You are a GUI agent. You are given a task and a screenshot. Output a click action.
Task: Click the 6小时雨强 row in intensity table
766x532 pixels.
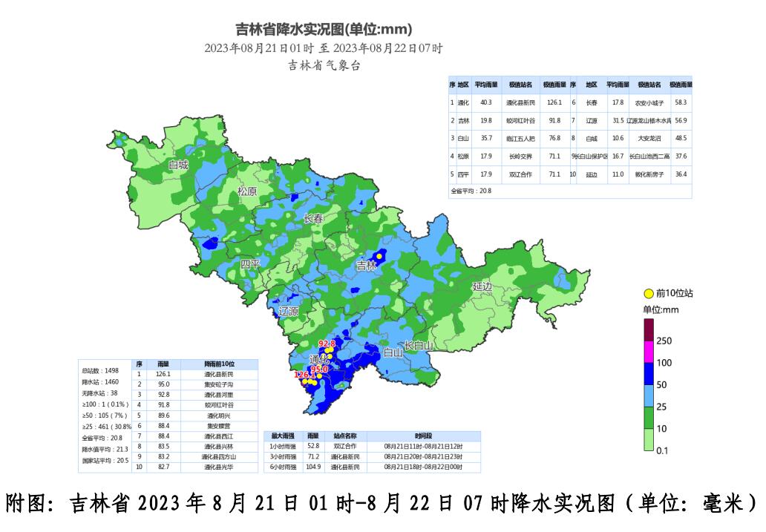pos(283,467)
